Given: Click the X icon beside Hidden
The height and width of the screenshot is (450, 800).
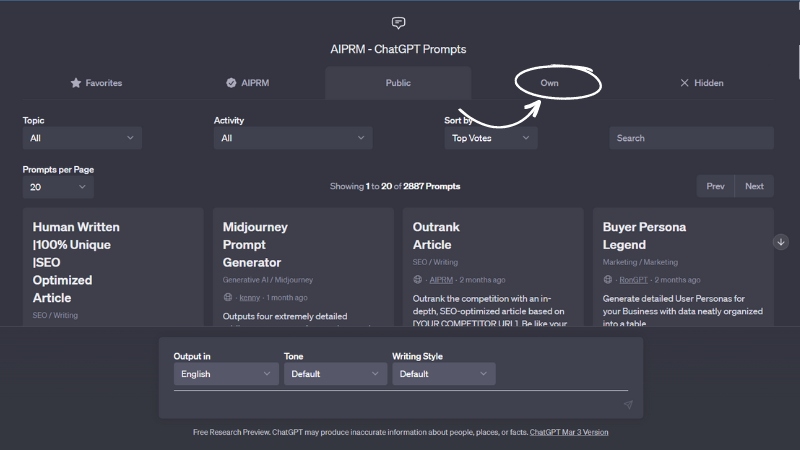Looking at the screenshot, I should coord(684,83).
